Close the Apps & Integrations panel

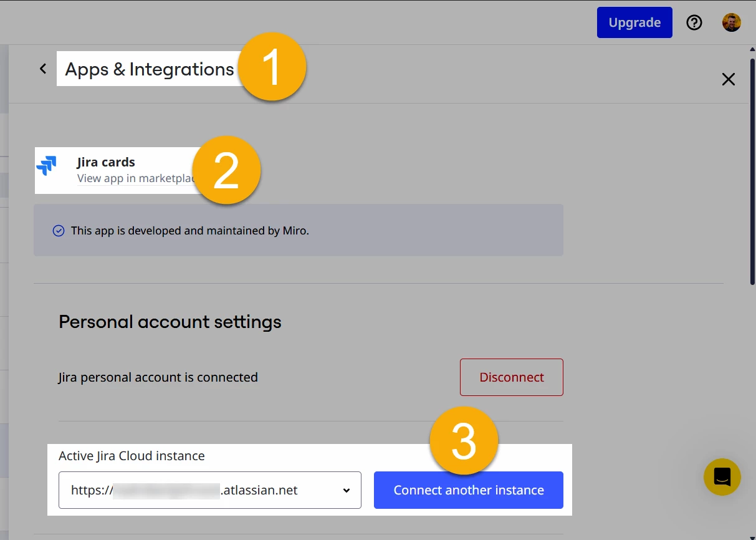(728, 79)
